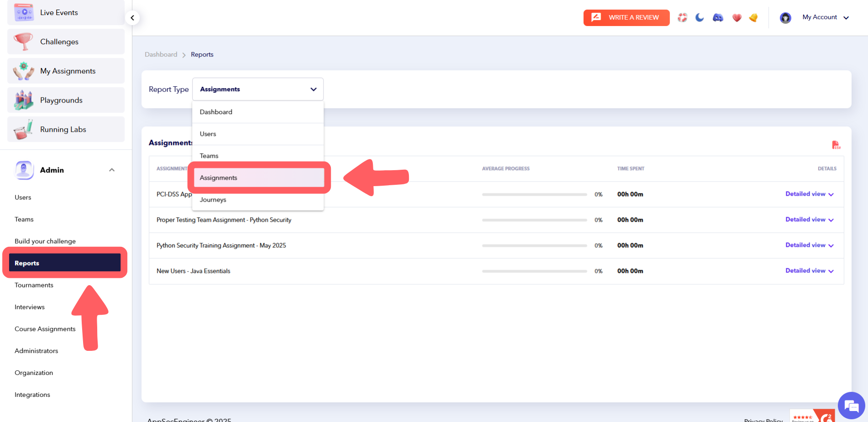Collapse the Admin section chevron

[x=112, y=170]
